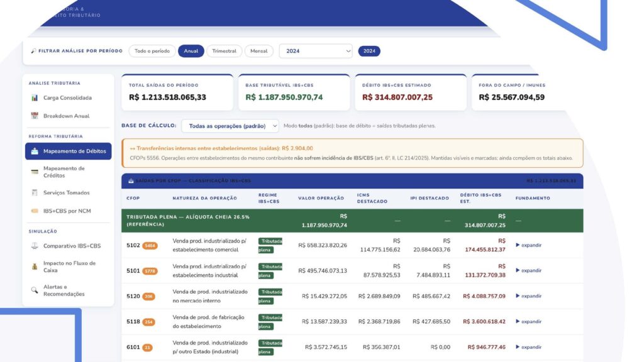Click the 'Transferências internas' alert banner
This screenshot has height=362, width=644.
[x=352, y=153]
